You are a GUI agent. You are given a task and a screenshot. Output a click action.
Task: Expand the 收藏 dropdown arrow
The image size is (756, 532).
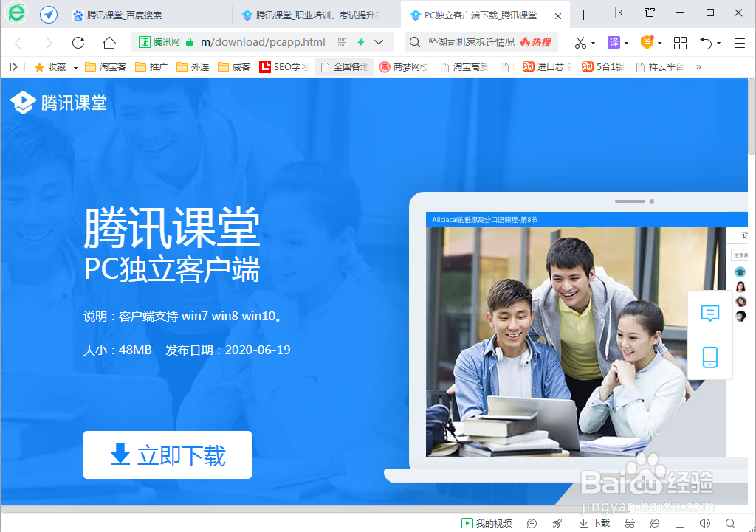point(75,68)
